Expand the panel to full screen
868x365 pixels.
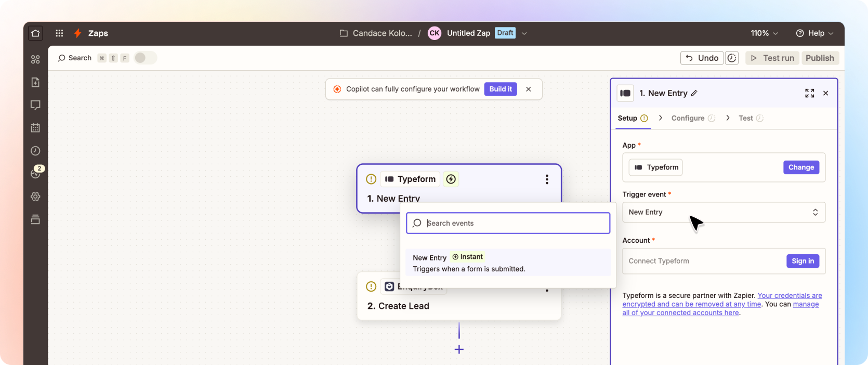click(x=810, y=93)
